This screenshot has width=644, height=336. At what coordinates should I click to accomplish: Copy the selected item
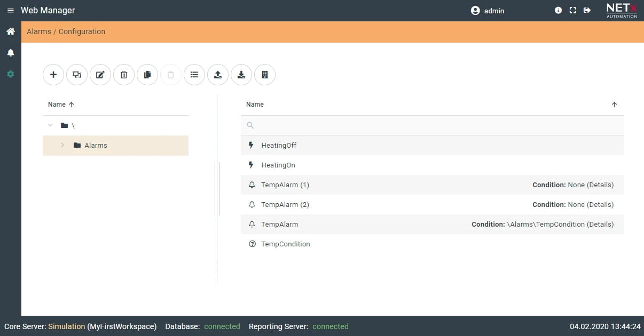(x=147, y=75)
